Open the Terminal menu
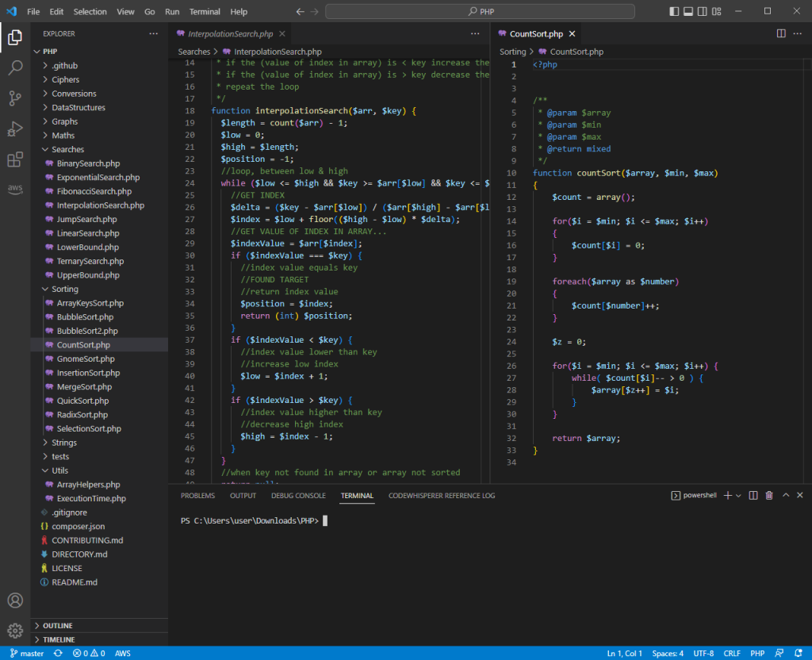The image size is (812, 660). (205, 11)
